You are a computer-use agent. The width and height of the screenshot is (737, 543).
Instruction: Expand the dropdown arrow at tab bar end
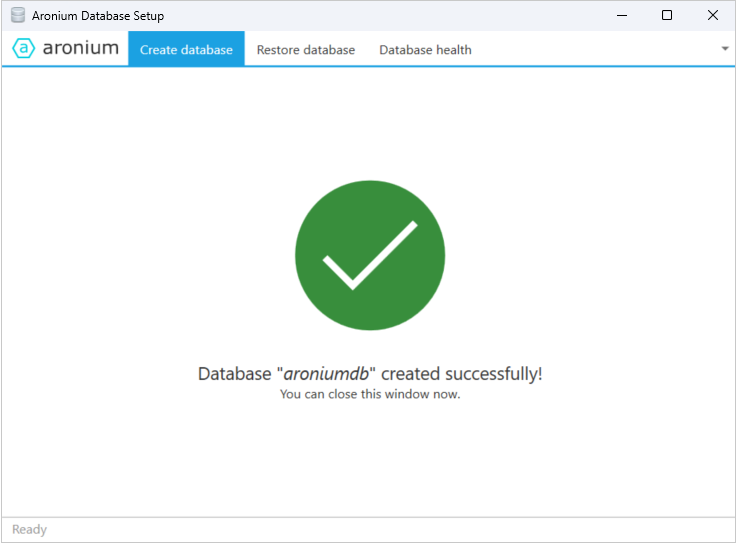[725, 48]
